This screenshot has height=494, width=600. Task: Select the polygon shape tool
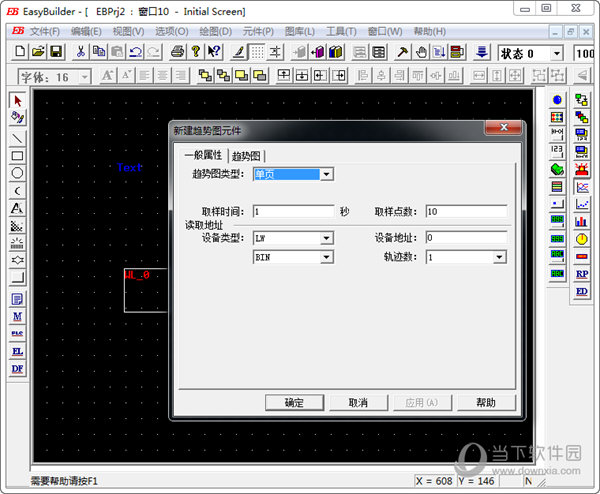(x=17, y=261)
